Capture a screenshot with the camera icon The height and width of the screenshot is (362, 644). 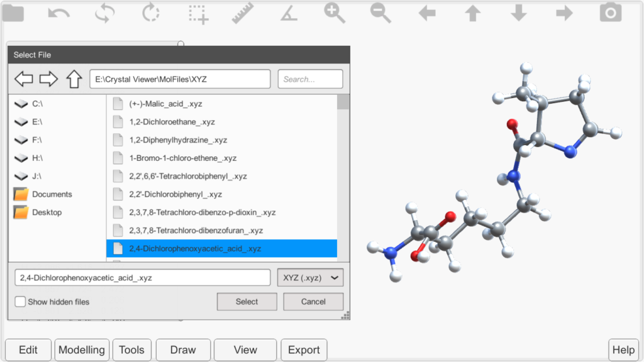click(x=610, y=14)
